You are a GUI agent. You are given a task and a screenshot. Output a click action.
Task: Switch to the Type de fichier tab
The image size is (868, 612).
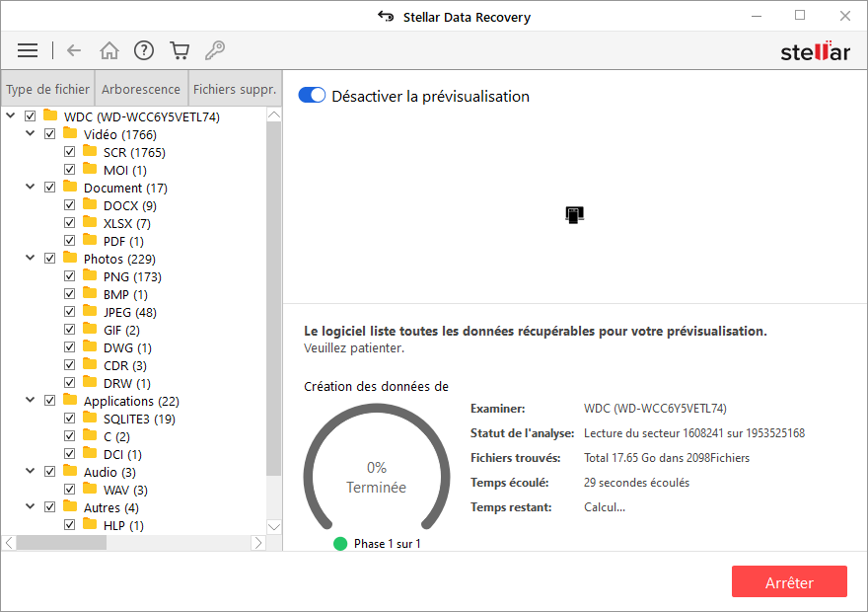pos(48,89)
